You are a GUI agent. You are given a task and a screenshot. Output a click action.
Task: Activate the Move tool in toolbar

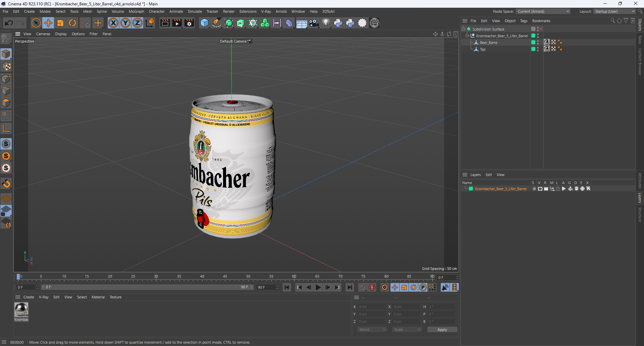coord(48,23)
